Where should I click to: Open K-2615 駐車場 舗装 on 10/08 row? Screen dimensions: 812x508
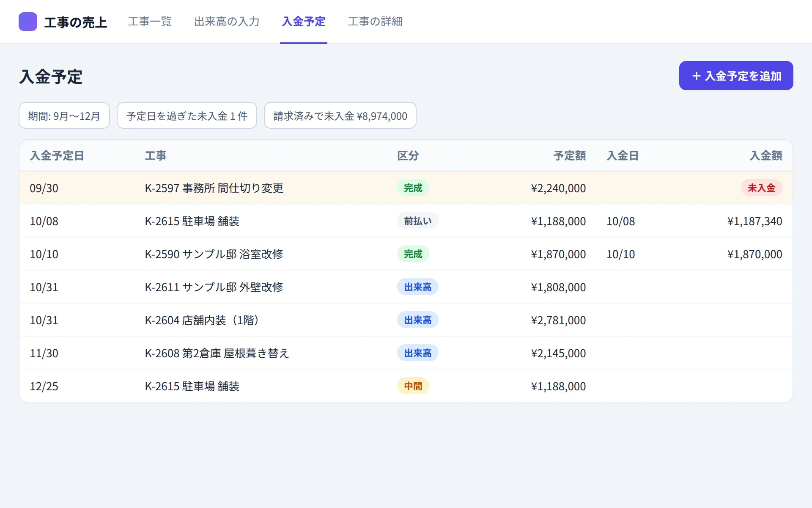point(406,221)
